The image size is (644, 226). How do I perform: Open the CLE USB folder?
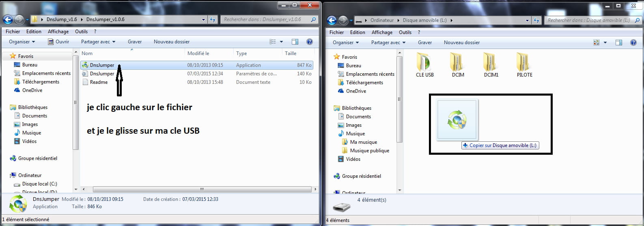point(424,65)
